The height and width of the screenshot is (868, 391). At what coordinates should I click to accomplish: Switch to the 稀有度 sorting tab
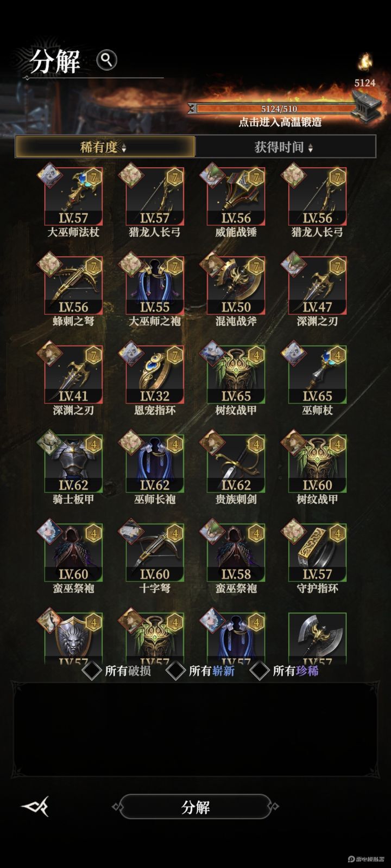(105, 146)
